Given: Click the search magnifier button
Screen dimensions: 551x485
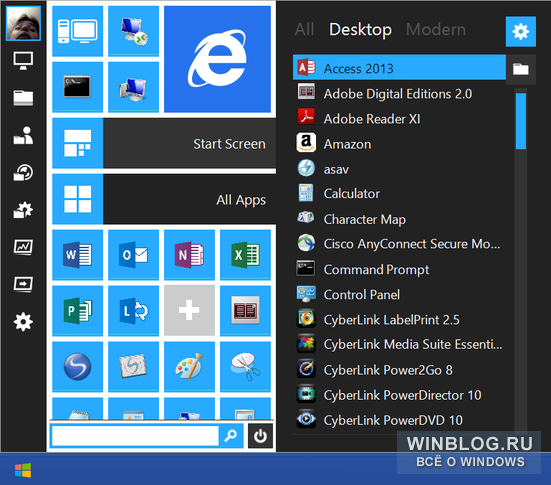Looking at the screenshot, I should pos(231,436).
